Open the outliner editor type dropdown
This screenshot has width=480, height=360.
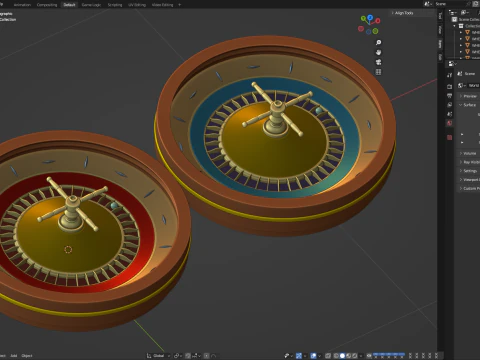click(453, 12)
